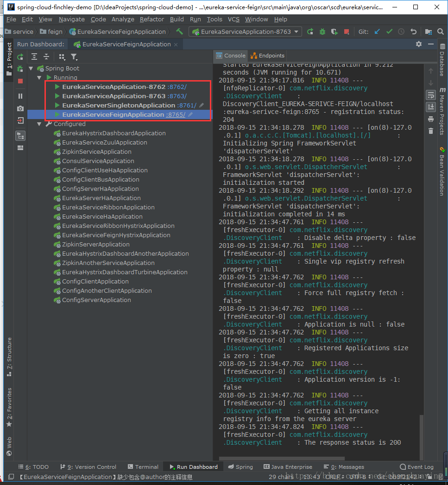Image resolution: width=448 pixels, height=485 pixels.
Task: Open the :8763/ link of EurekaServiceApplication-8763
Action: click(x=177, y=96)
